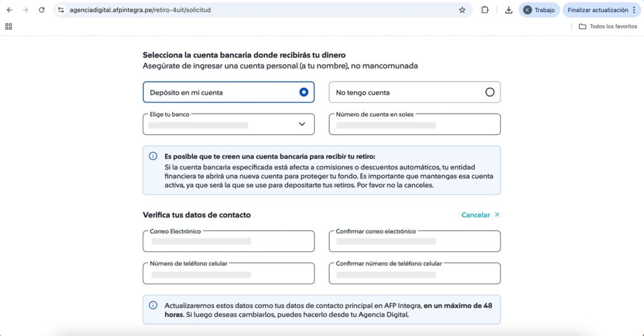
Task: Click heading Selecciona la cuenta bancaria
Action: tap(244, 55)
